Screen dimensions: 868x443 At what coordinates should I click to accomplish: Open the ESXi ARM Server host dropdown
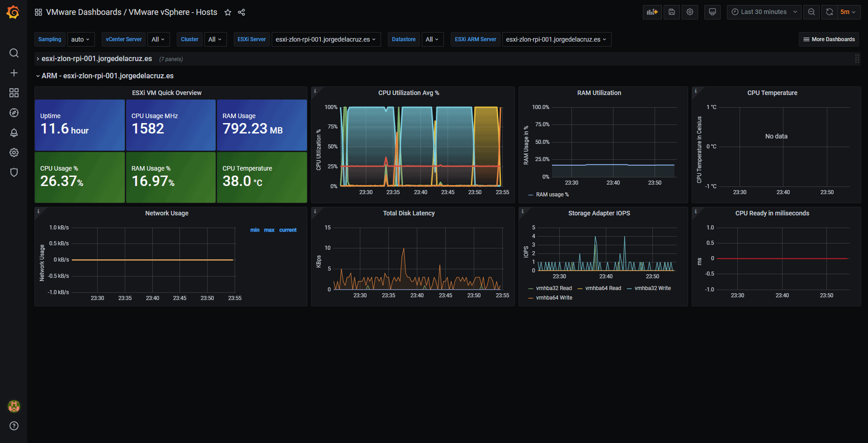coord(557,39)
